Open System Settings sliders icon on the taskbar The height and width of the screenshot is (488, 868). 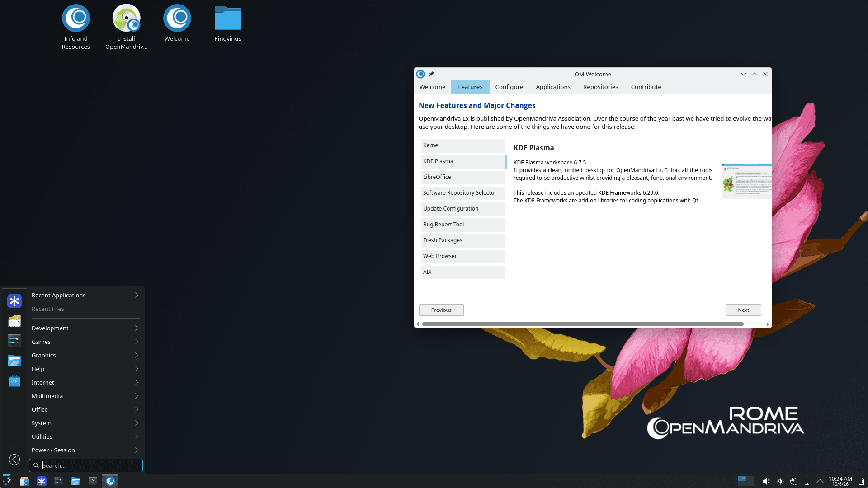coord(59,481)
